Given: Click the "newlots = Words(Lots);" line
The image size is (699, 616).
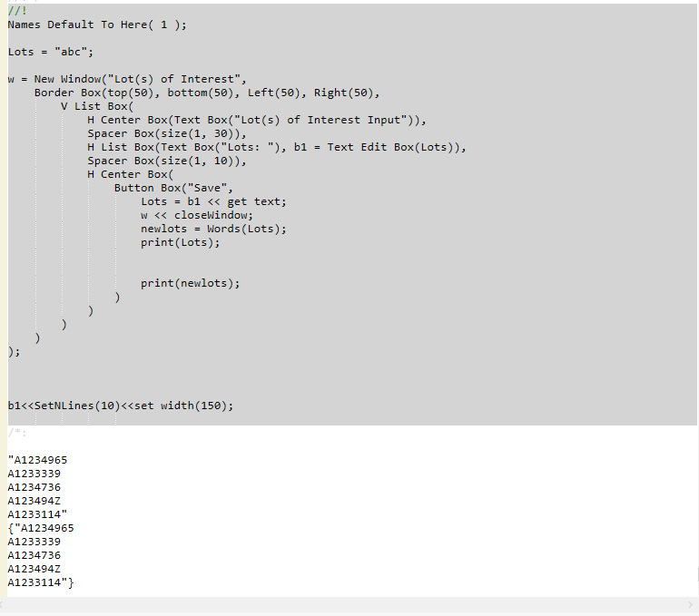Looking at the screenshot, I should point(212,229).
